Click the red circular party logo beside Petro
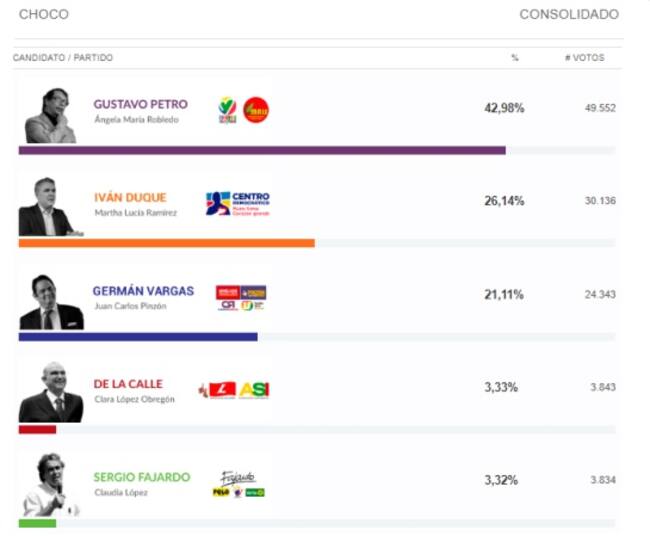This screenshot has width=650, height=536. (256, 110)
